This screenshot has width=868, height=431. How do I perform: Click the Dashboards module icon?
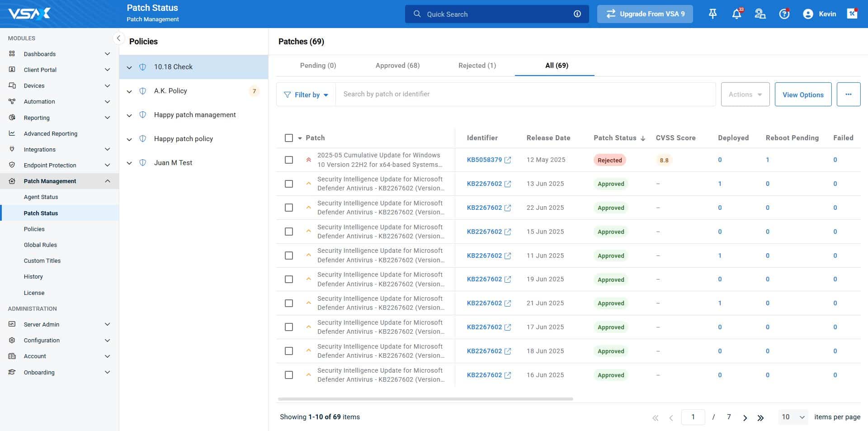tap(12, 54)
